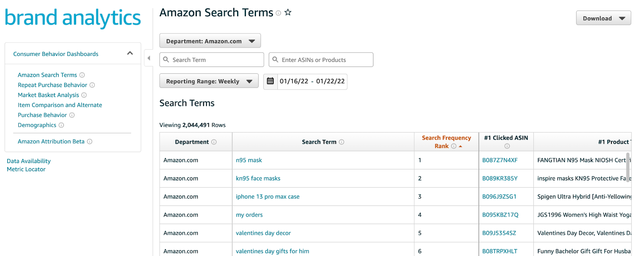Focus the Search Term input field
The width and height of the screenshot is (644, 256).
215,60
